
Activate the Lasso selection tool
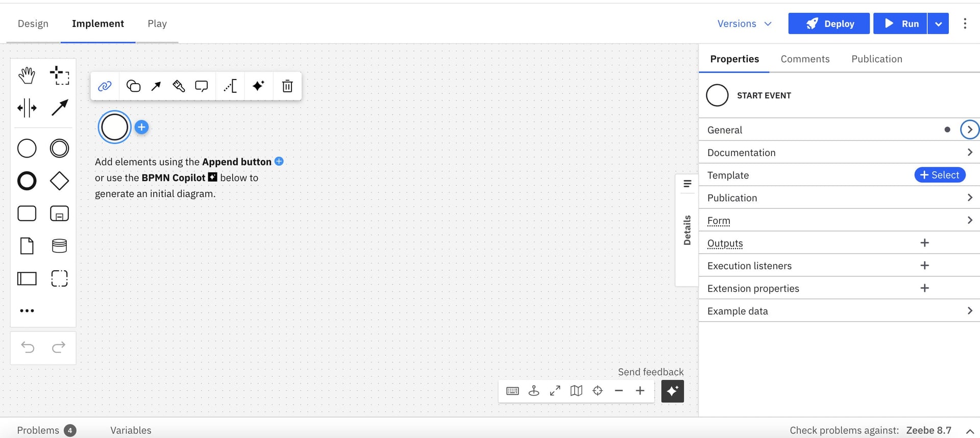pos(59,75)
